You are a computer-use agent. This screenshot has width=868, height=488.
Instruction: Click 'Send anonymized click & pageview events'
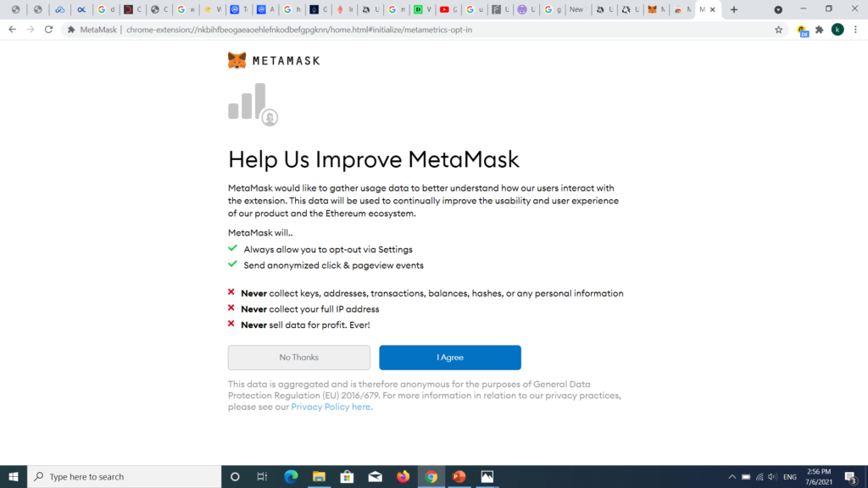(334, 265)
